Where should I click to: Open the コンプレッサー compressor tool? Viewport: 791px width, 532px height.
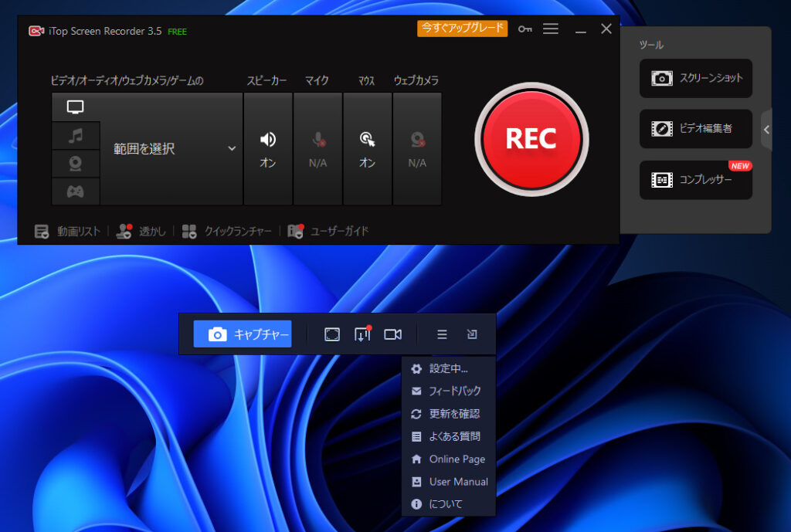pos(696,179)
